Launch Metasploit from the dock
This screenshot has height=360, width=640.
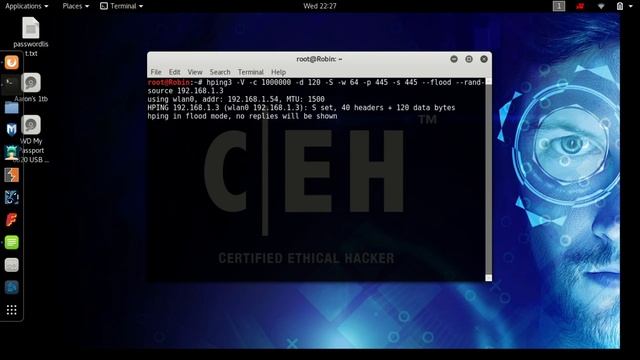pos(11,130)
